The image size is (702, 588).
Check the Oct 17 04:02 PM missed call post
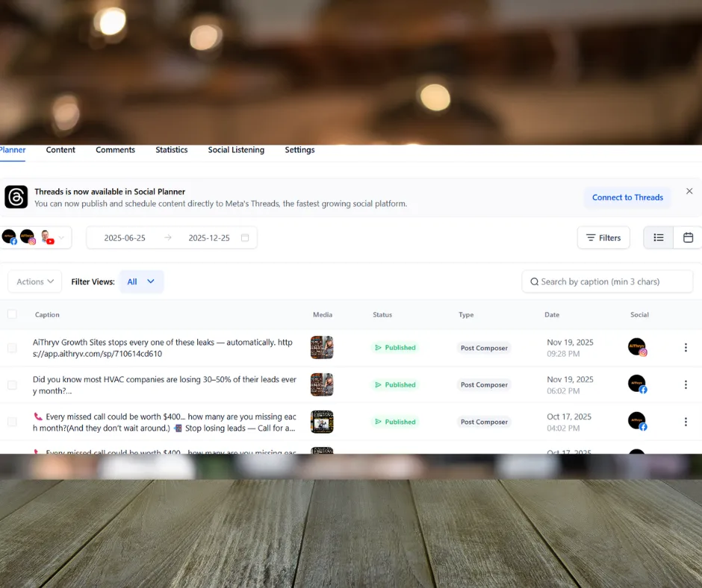[x=12, y=422]
